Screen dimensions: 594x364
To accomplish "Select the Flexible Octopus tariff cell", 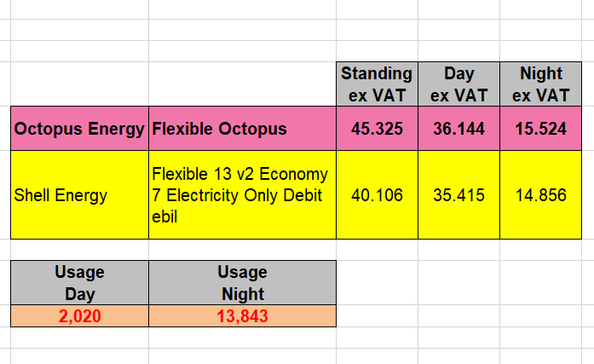I will [242, 129].
